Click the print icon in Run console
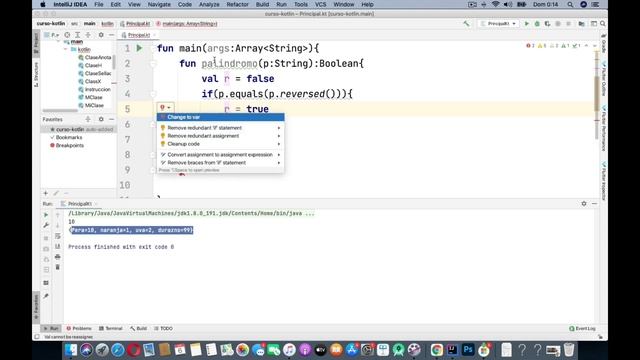 [58, 257]
